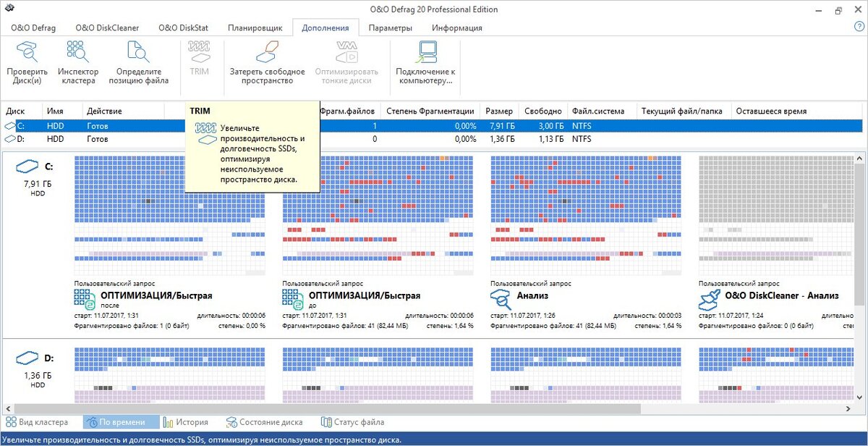The height and width of the screenshot is (446, 868).
Task: Open the Состояние диска bottom view
Action: [x=264, y=422]
